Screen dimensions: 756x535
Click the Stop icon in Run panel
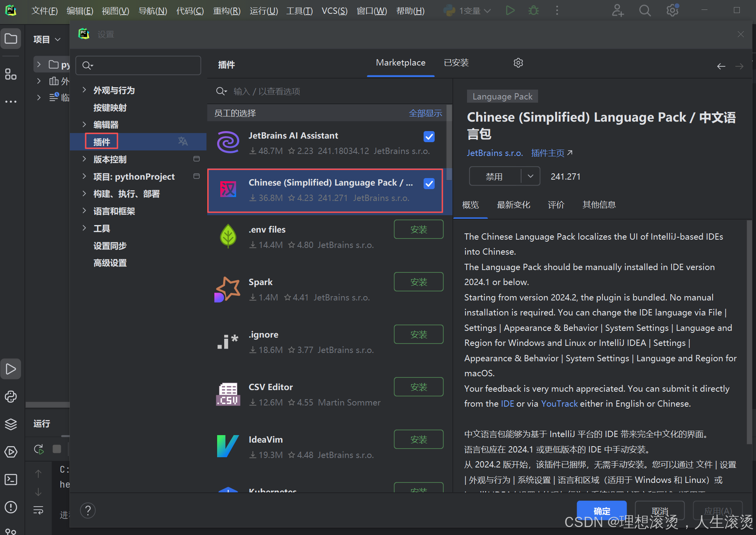(x=57, y=449)
